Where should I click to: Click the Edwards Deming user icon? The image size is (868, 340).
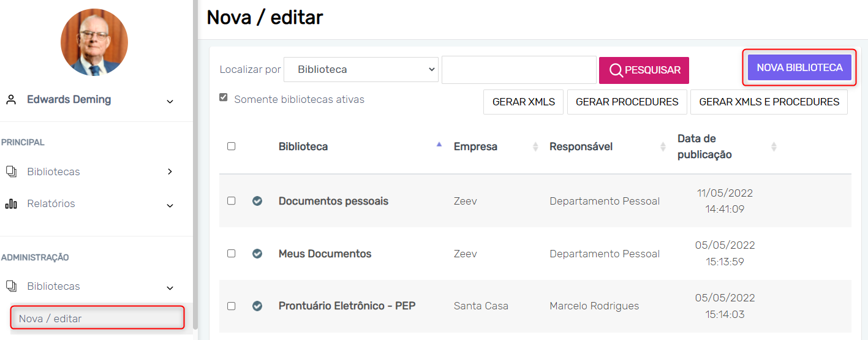tap(11, 99)
